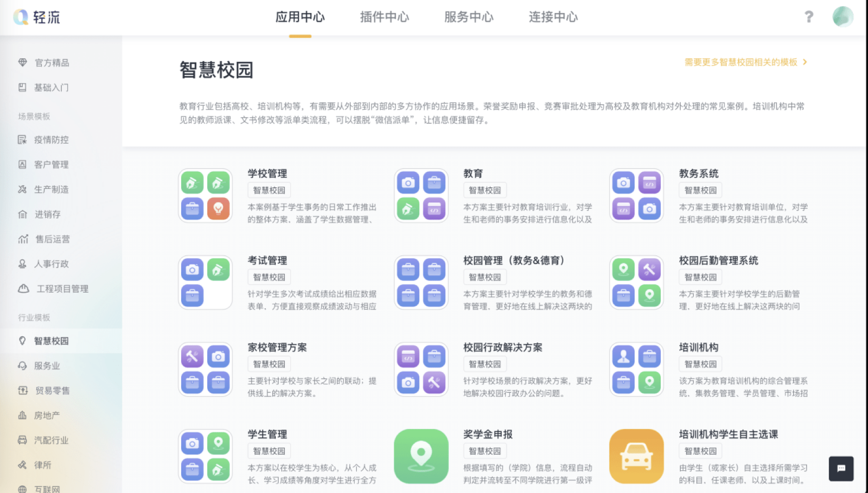This screenshot has height=493, width=868.
Task: Click the diamond icon beside 官方精品
Action: 23,62
